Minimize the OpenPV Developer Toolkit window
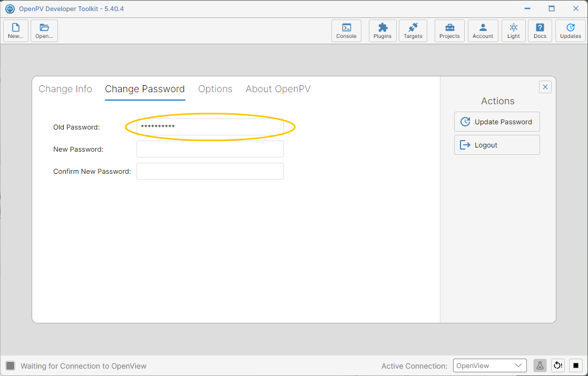This screenshot has height=376, width=588. coord(527,8)
